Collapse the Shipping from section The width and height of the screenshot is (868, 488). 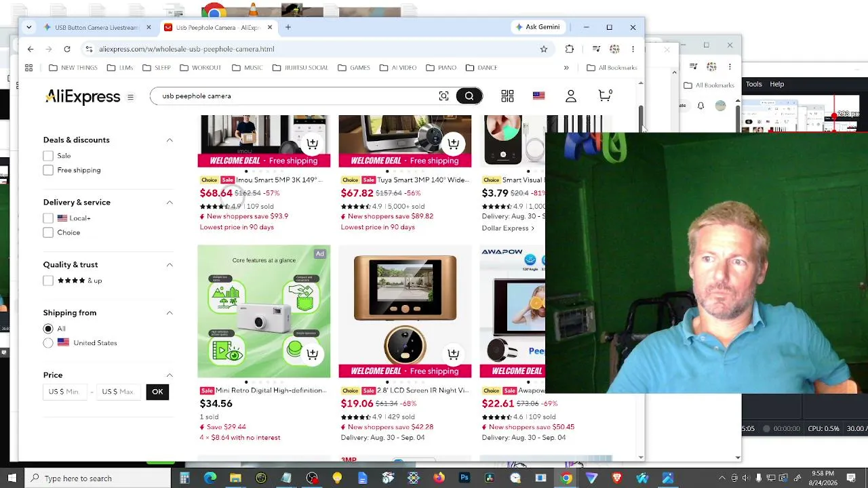click(170, 313)
